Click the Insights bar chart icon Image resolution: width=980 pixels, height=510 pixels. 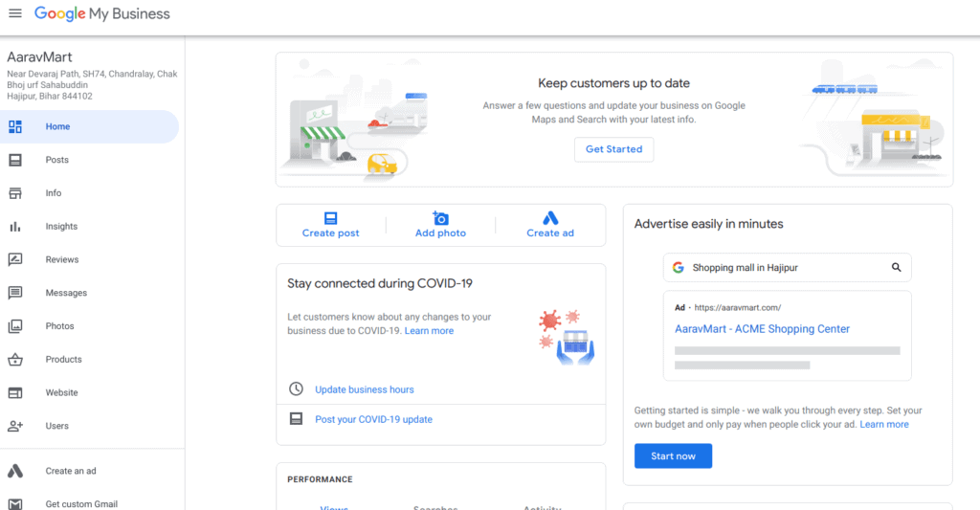(x=15, y=226)
